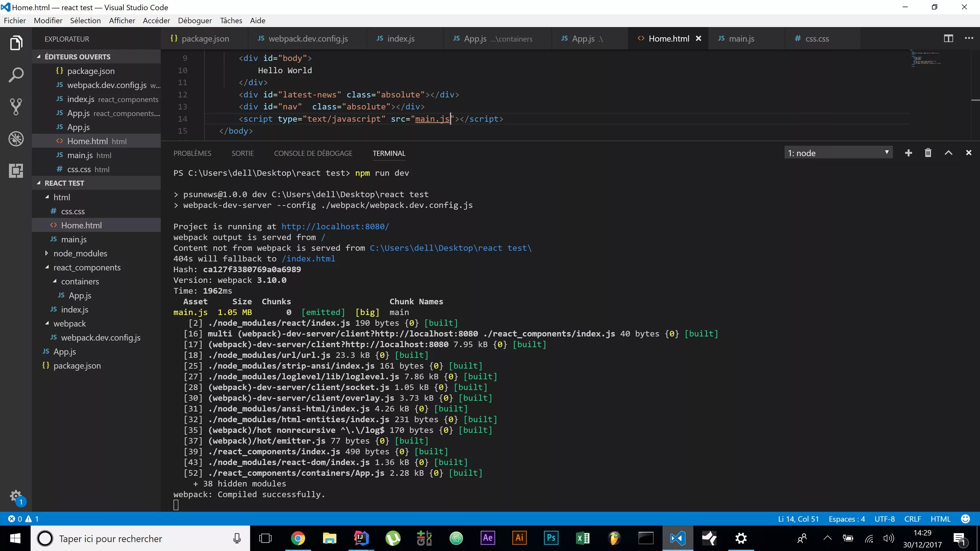The width and height of the screenshot is (980, 551).
Task: Expand the node_modules folder
Action: coord(80,253)
